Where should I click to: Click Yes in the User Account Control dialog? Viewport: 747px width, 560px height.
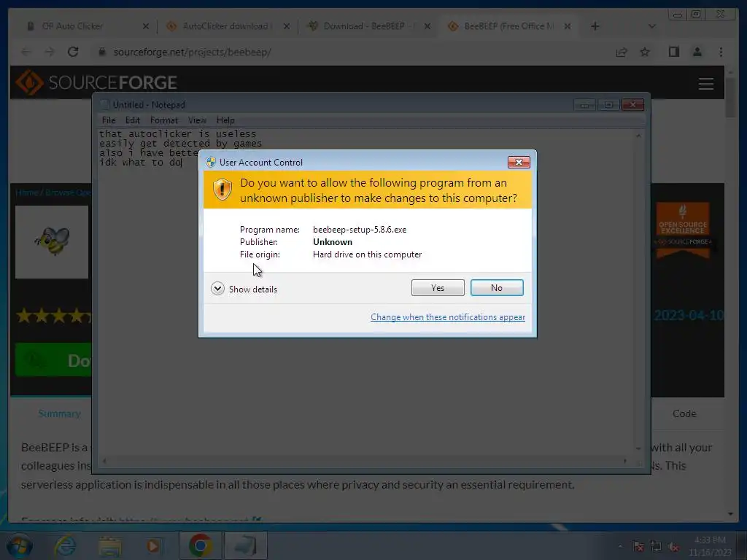tap(438, 287)
